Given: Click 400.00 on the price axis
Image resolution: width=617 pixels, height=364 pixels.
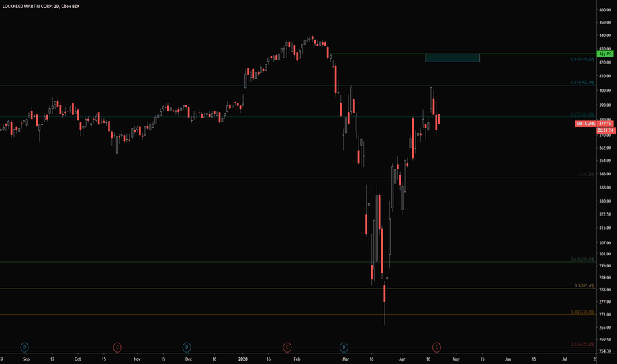Looking at the screenshot, I should click(605, 91).
